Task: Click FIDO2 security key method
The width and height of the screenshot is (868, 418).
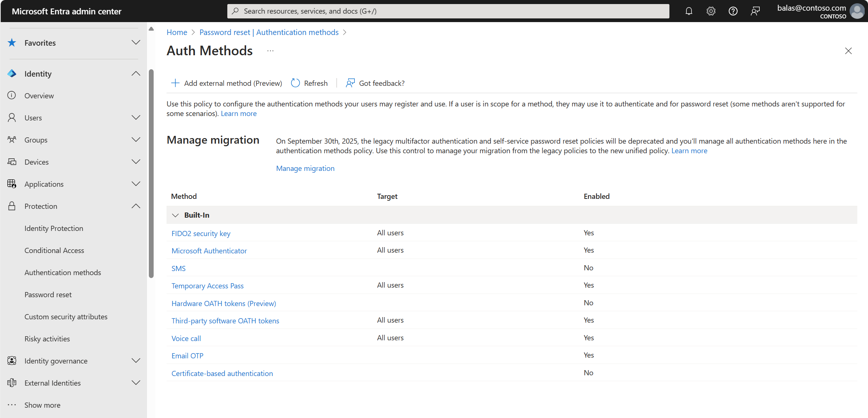Action: point(201,233)
